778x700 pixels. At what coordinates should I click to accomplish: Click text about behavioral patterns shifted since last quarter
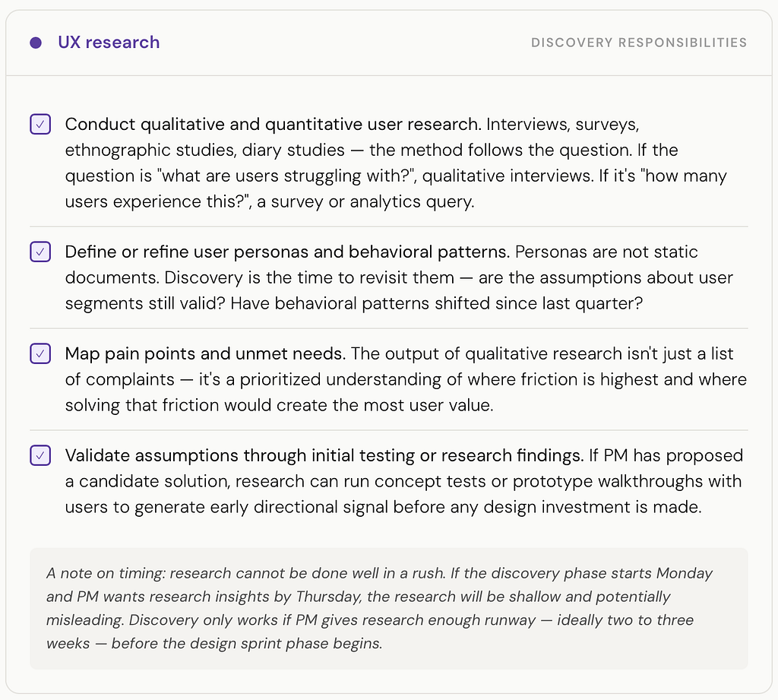[x=437, y=303]
